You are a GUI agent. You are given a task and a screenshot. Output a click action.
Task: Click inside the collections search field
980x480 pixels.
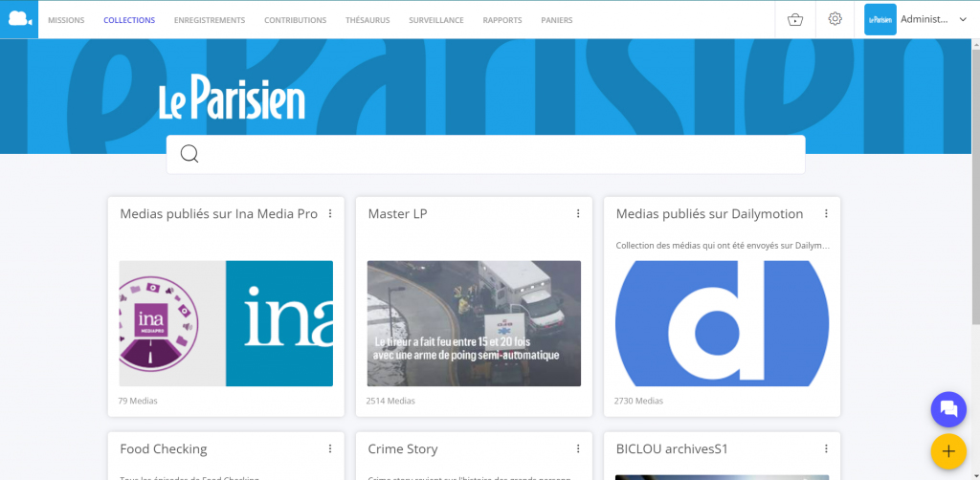[x=485, y=154]
